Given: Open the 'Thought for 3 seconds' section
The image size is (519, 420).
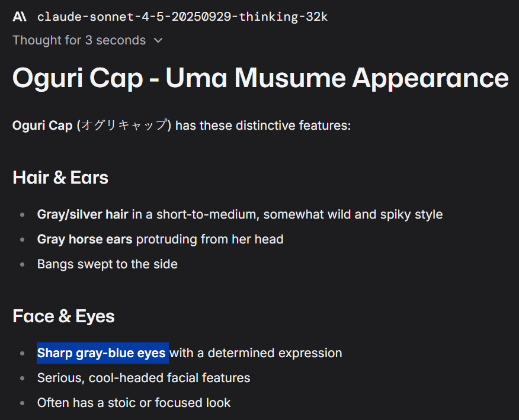Looking at the screenshot, I should click(x=79, y=40).
